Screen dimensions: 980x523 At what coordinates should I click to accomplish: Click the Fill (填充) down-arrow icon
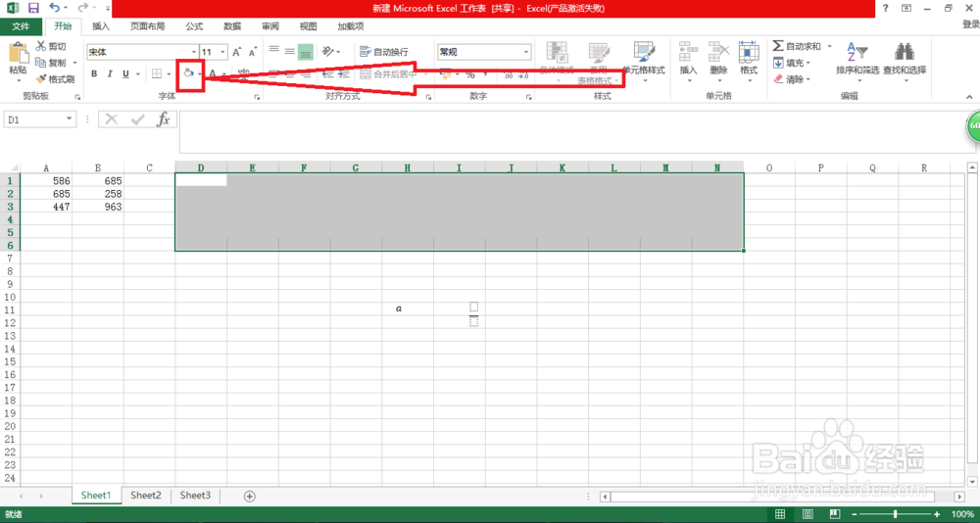coord(778,63)
